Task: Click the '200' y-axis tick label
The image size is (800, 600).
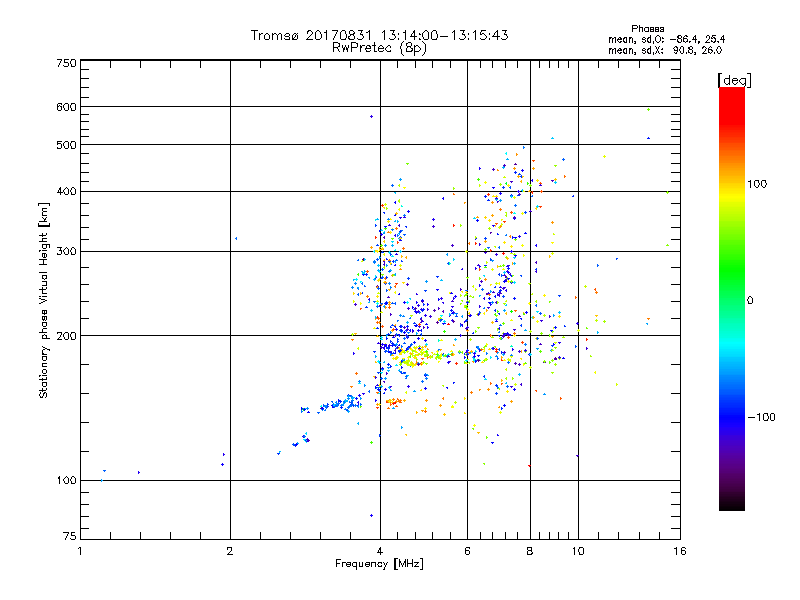Action: (67, 336)
